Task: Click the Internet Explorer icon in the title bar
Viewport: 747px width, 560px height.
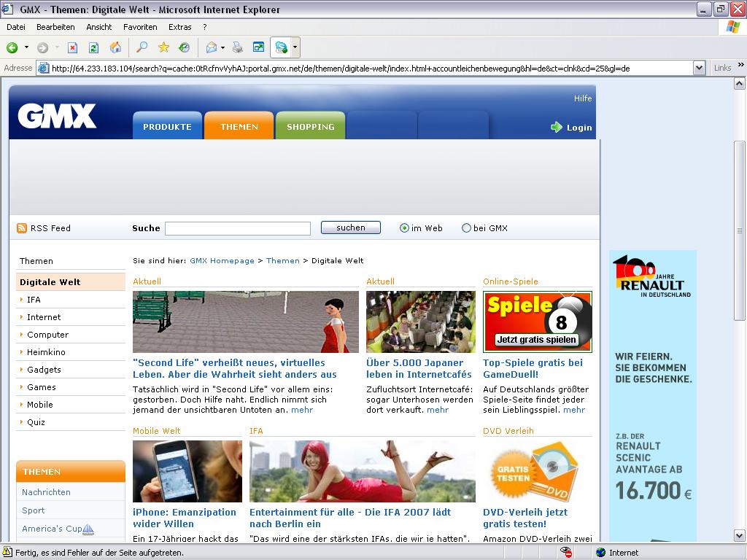Action: (7, 9)
